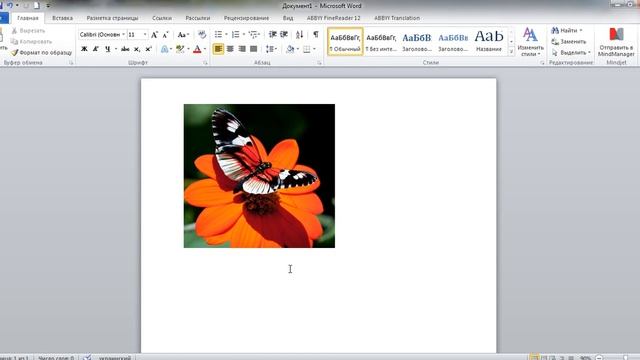
Task: Switch to Рецензирование tab
Action: pos(246,18)
